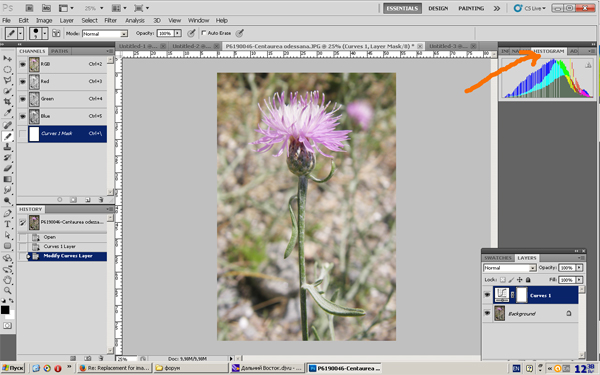Lock all for the layer
Screen dimensions: 600x375
point(528,280)
